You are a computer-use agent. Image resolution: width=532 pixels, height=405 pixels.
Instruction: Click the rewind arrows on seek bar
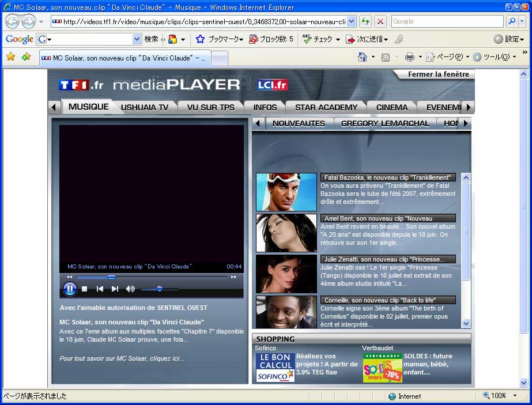(69, 277)
